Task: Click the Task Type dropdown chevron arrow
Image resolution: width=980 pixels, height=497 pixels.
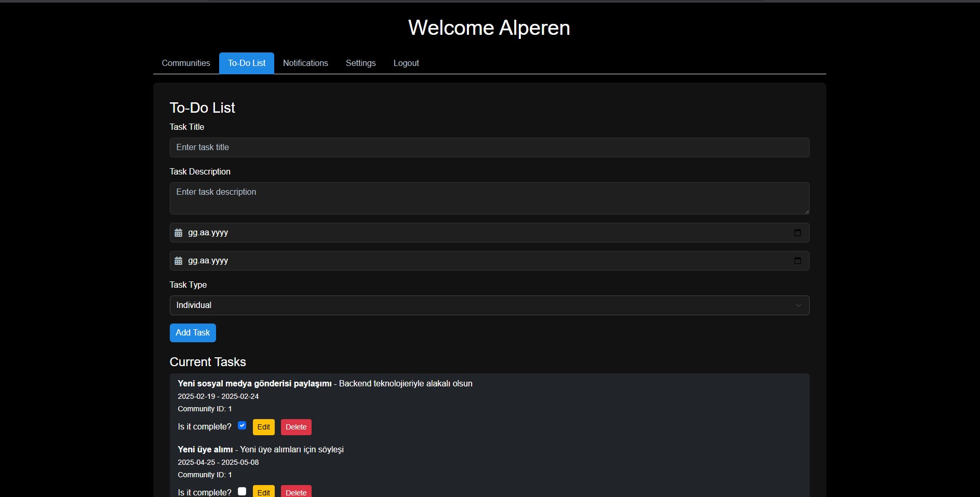Action: pos(798,305)
